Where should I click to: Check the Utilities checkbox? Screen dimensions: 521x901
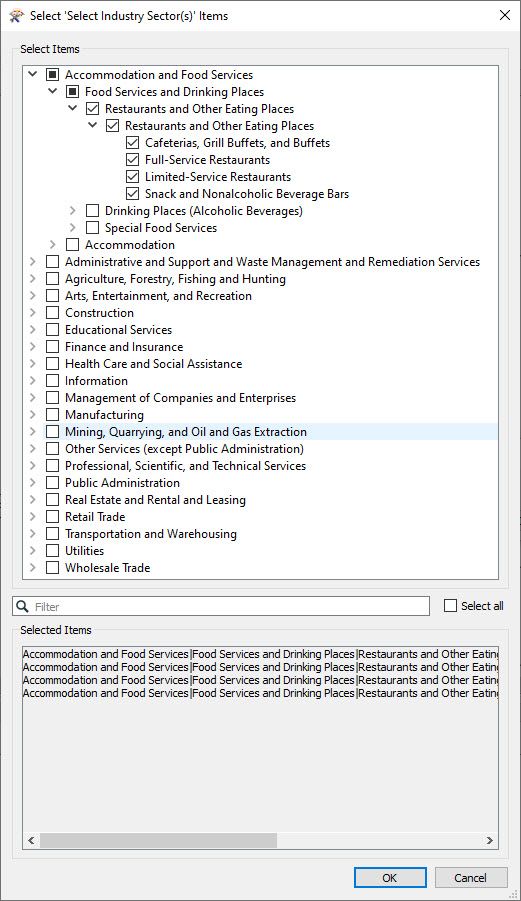52,550
